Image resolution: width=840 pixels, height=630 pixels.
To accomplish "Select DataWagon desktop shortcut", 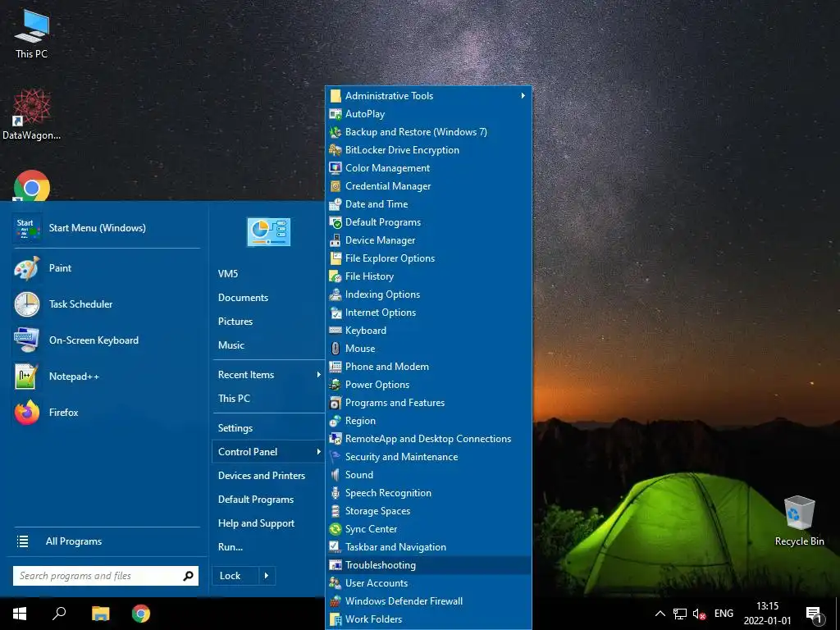I will [32, 115].
